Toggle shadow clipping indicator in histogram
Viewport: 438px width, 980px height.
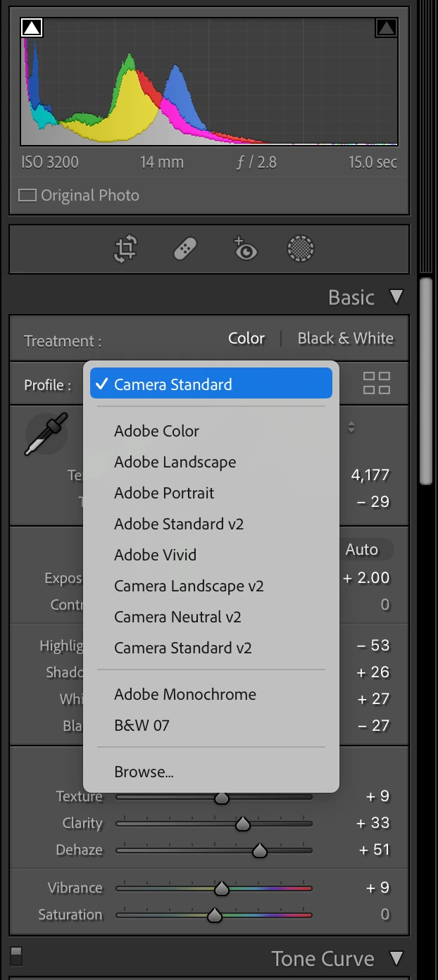32,27
